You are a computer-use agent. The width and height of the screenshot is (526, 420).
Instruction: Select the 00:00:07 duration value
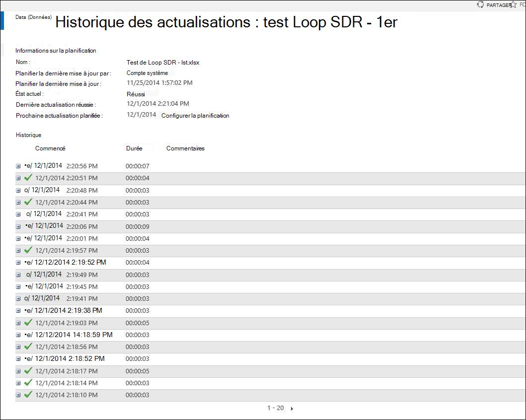click(x=138, y=166)
